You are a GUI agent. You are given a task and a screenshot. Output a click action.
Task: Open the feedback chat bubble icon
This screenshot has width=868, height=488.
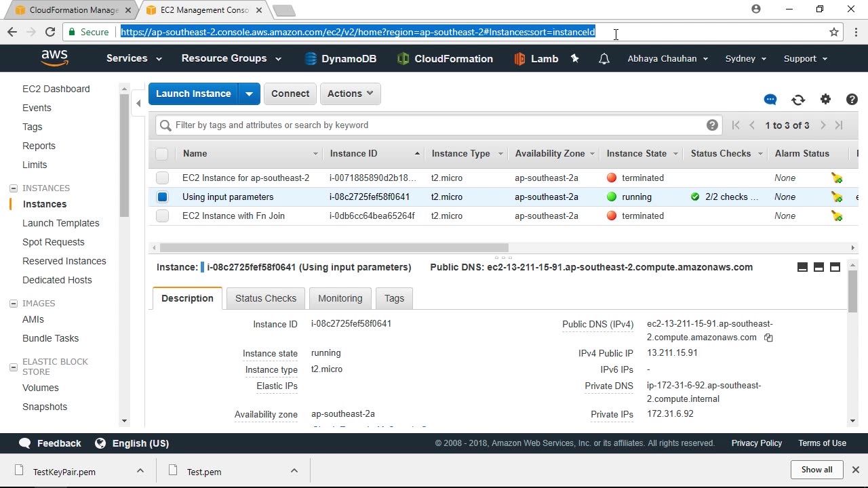[x=770, y=100]
